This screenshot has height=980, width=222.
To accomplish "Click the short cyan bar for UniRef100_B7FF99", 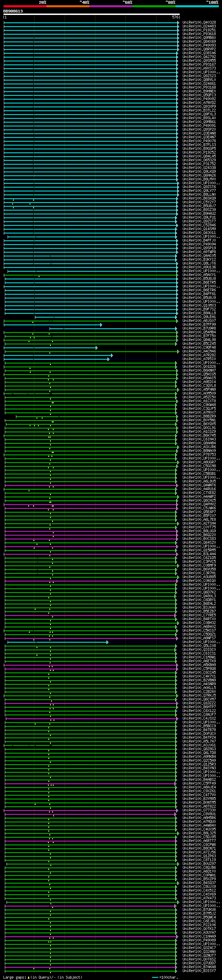I will (x=53, y=325).
